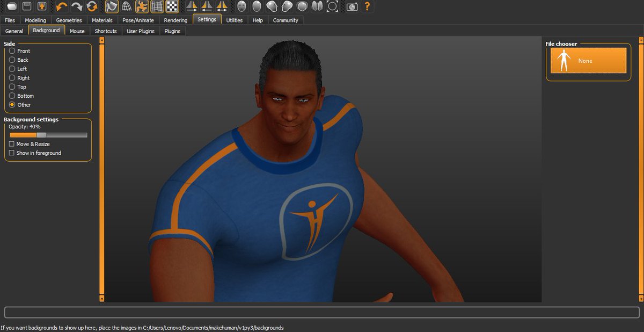Switch to the Rendering tab

coord(175,20)
